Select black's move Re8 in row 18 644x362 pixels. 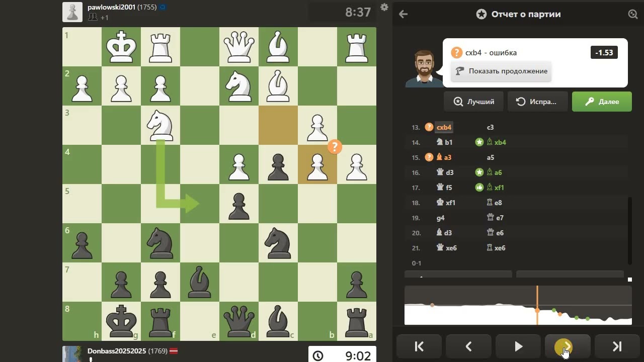(494, 203)
